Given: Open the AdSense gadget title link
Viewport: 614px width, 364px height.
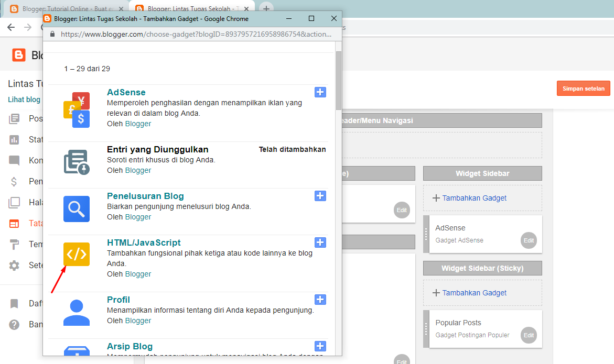Looking at the screenshot, I should (126, 92).
